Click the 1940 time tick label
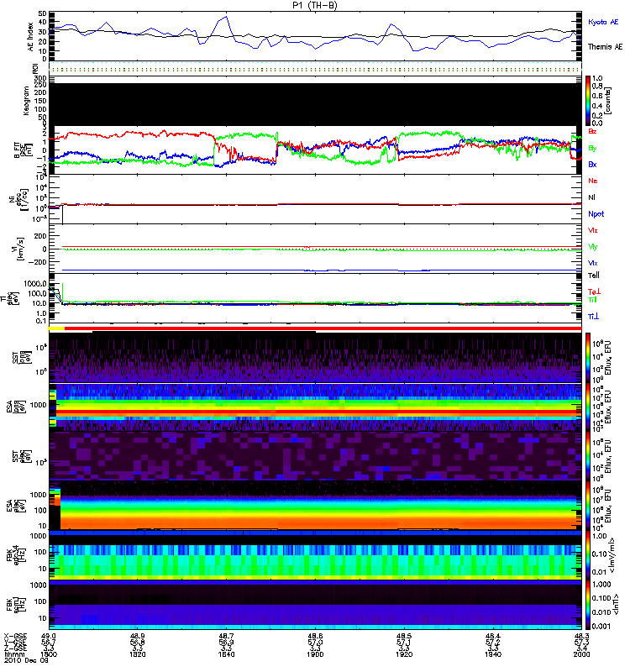The height and width of the screenshot is (672, 630). (x=493, y=654)
